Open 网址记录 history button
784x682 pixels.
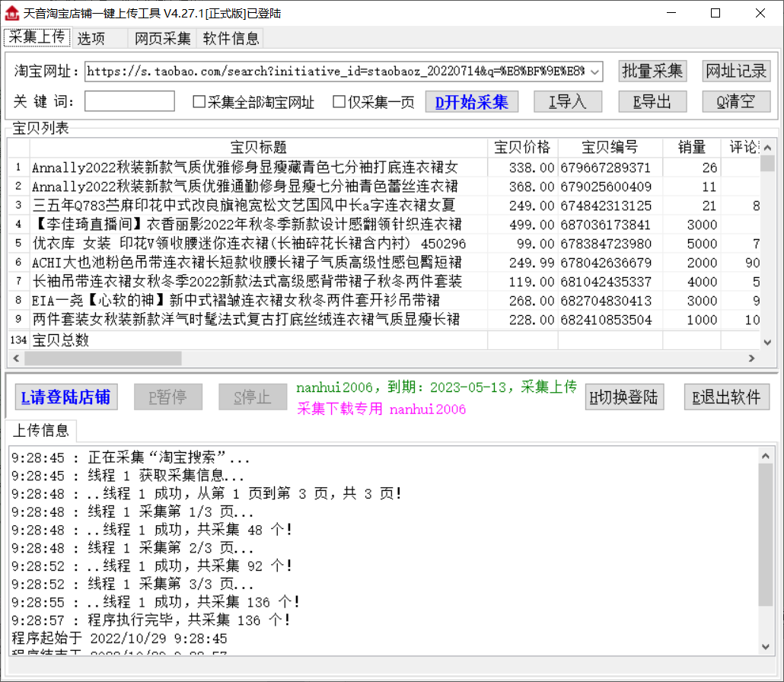(x=736, y=72)
